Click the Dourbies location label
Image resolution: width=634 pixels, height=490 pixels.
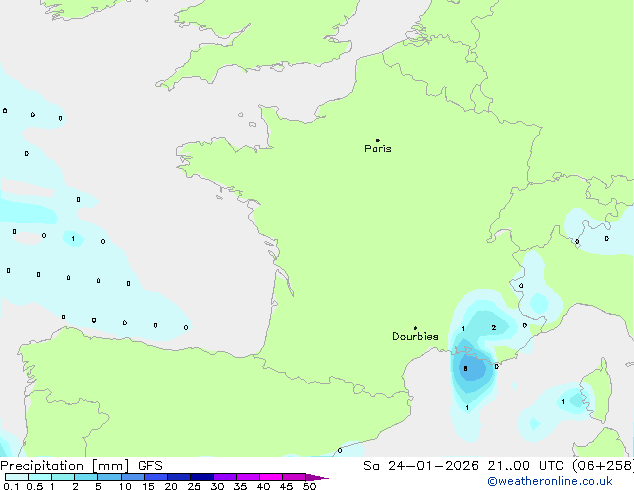click(x=415, y=336)
